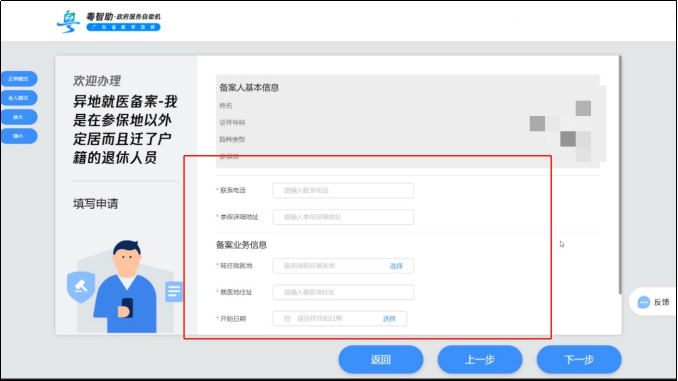Click the 险种类型 label
The width and height of the screenshot is (678, 381).
(232, 140)
